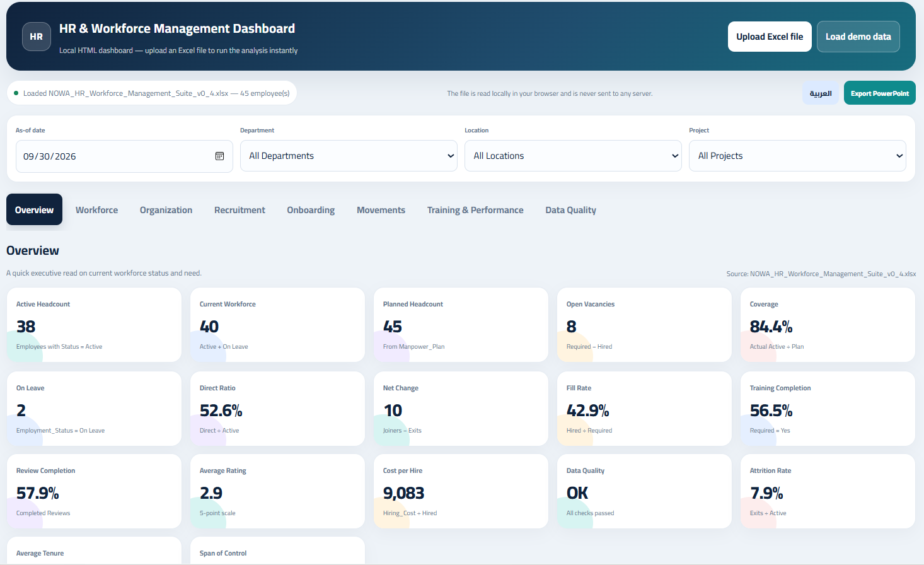Open the All Locations dropdown

tap(573, 156)
